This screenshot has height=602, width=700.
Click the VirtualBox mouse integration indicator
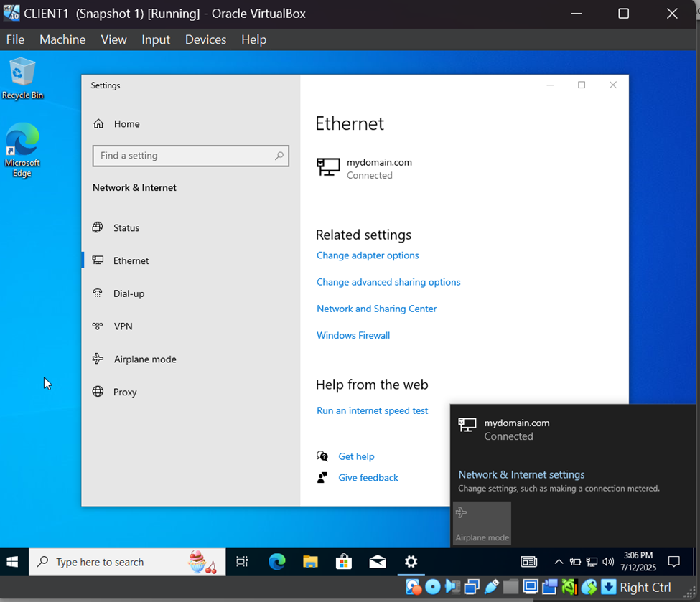589,587
